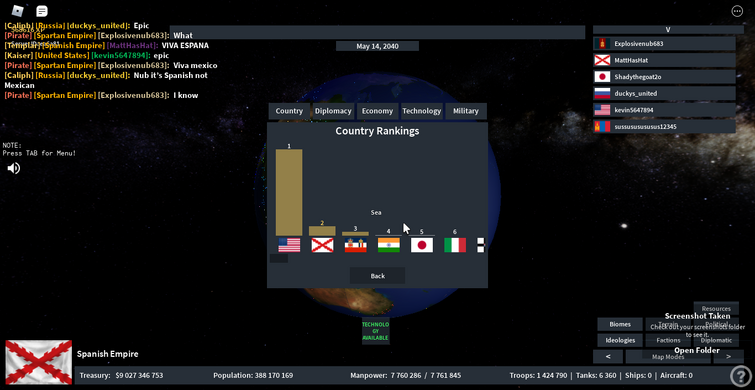Viewport: 755px width, 390px height.
Task: Click the first-ranked gold bar in chart
Action: pos(289,192)
